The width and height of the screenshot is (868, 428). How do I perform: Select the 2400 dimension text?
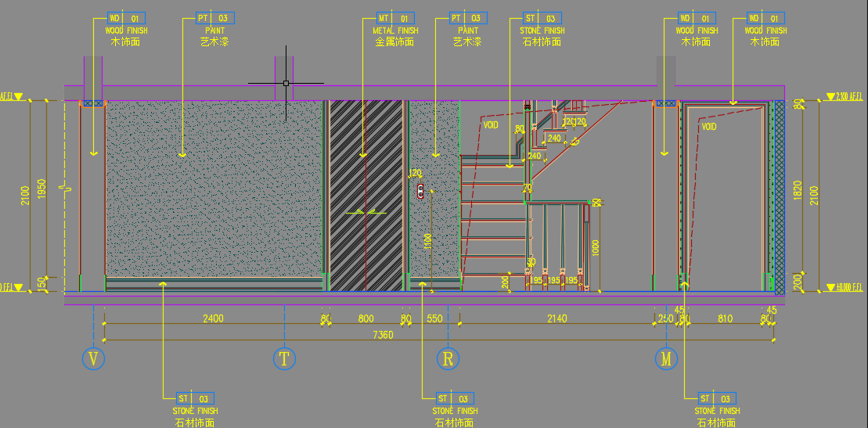[x=213, y=318]
